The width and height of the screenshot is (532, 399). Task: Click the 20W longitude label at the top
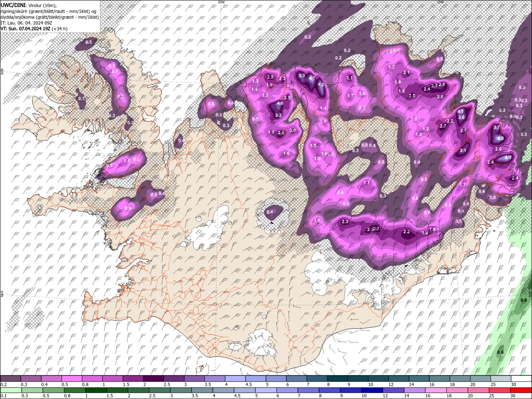[x=221, y=2]
